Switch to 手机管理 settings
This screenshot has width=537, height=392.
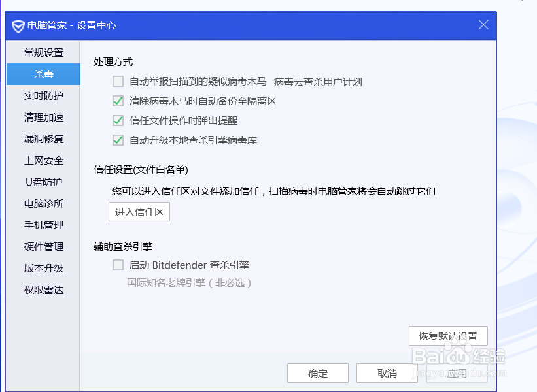pos(43,225)
